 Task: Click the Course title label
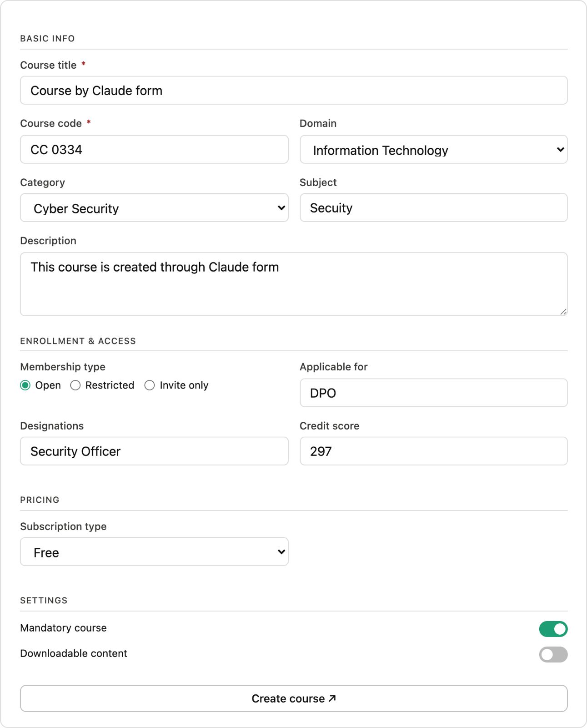pos(48,65)
